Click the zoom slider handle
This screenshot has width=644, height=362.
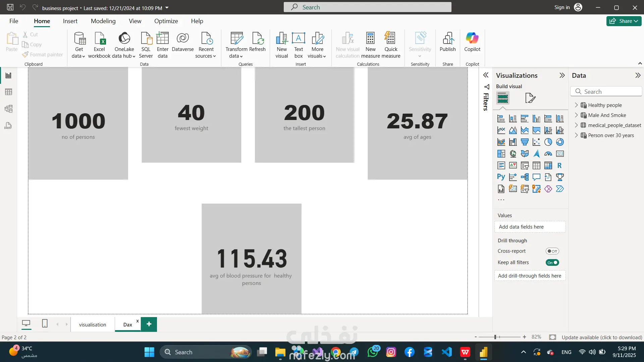coord(495,337)
